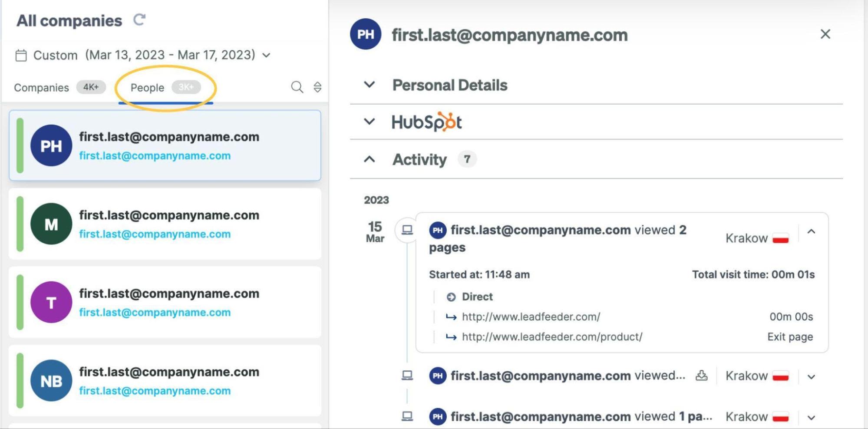
Task: Click the '15 Mar' date marker
Action: tap(375, 232)
